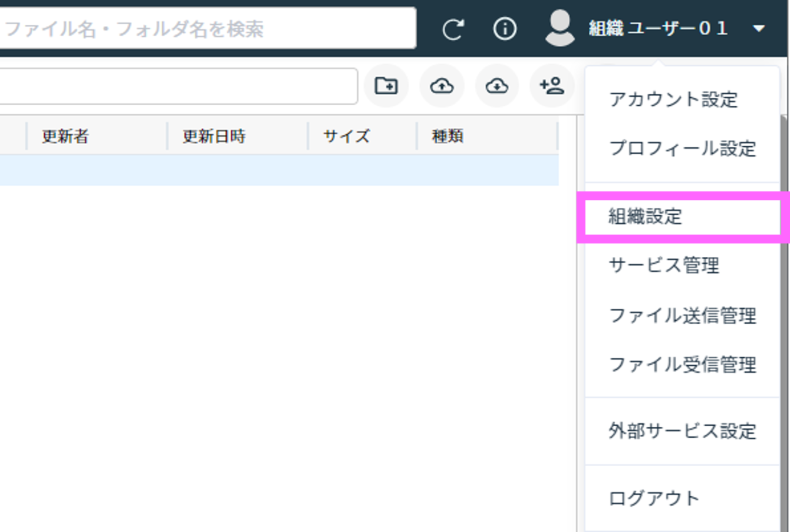Open 外部サービス設定 menu entry
790x532 pixels.
coord(682,431)
